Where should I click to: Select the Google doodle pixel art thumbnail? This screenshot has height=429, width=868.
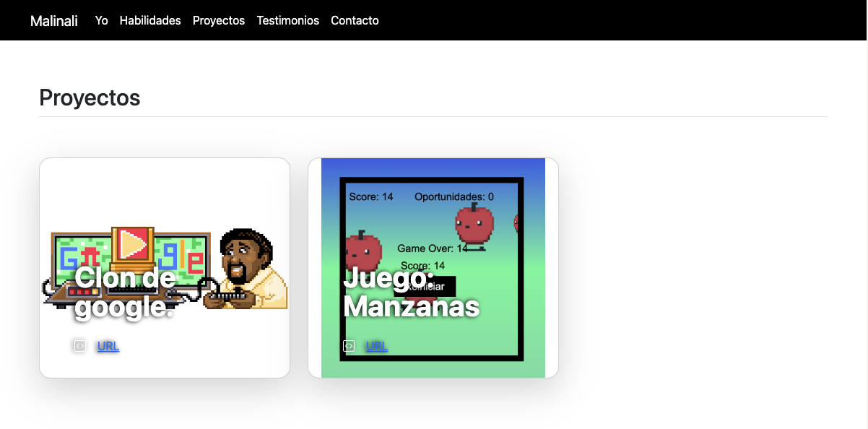[x=165, y=268]
